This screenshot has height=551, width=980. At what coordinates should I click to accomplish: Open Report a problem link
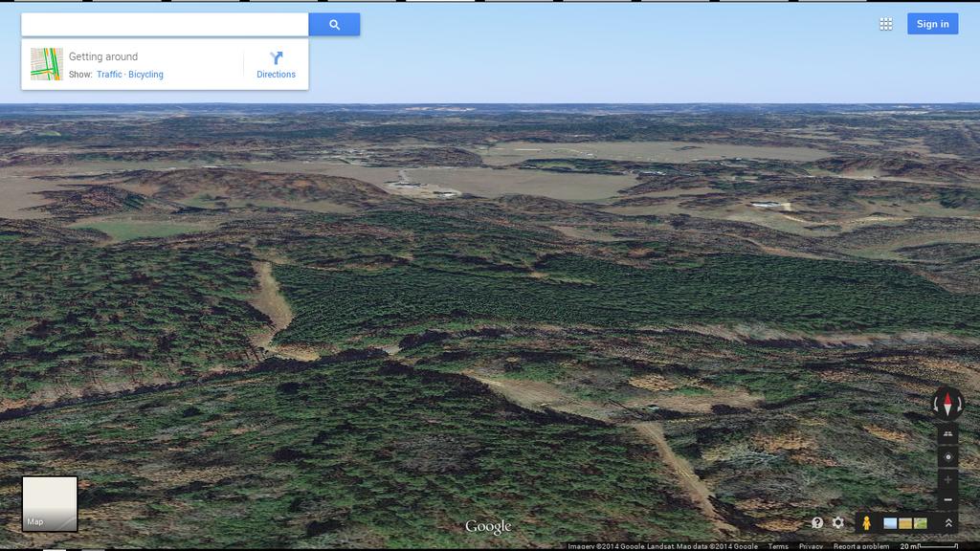point(860,546)
